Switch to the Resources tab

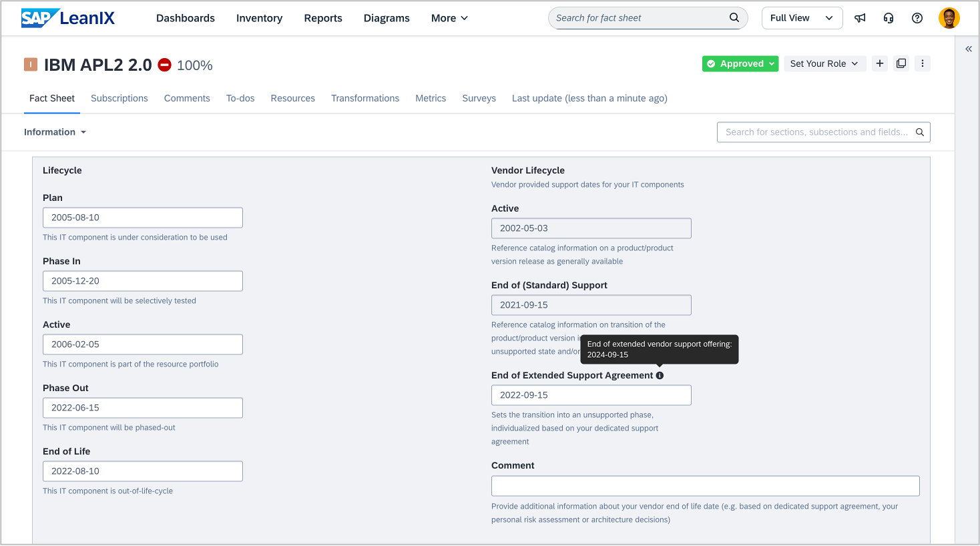tap(293, 98)
